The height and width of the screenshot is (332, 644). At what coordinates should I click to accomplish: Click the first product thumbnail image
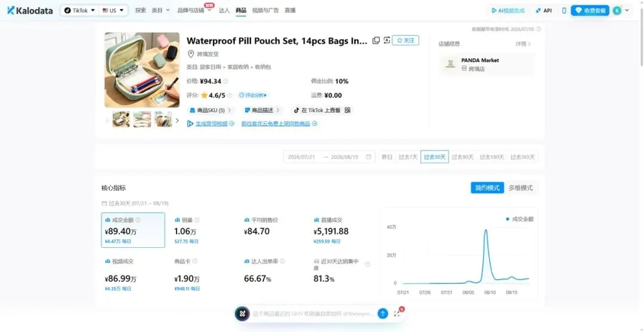click(x=120, y=119)
